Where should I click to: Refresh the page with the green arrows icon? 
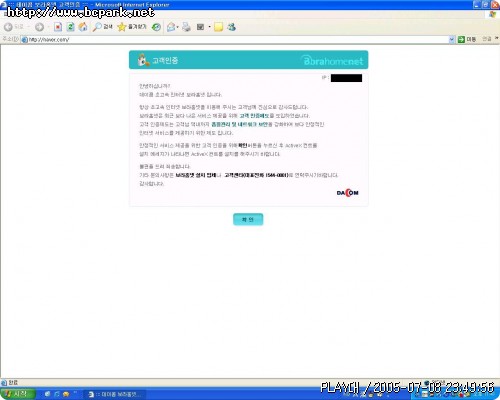click(70, 27)
